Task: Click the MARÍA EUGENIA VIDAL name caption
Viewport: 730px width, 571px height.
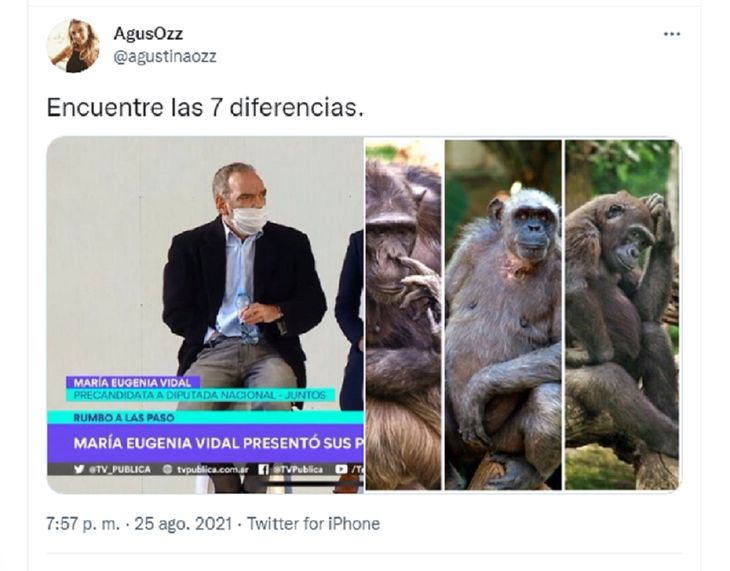Action: (x=133, y=383)
